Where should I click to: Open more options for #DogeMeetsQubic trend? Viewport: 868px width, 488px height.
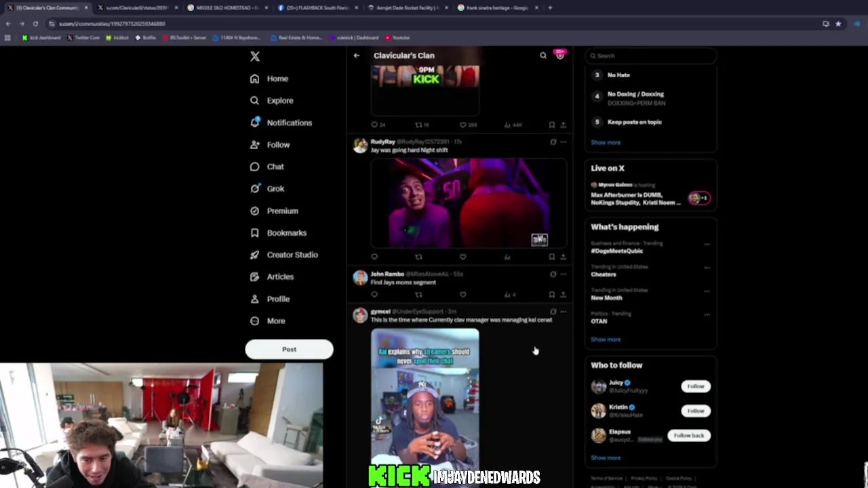click(x=707, y=244)
